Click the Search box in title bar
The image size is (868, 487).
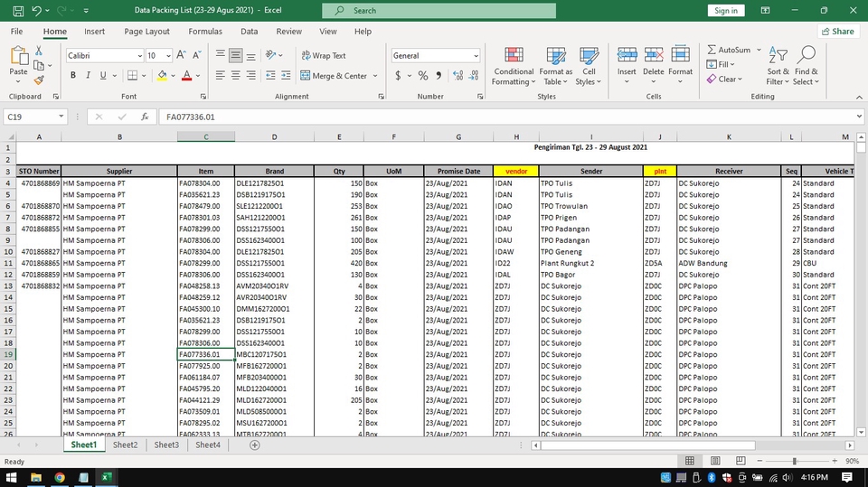[x=439, y=11]
